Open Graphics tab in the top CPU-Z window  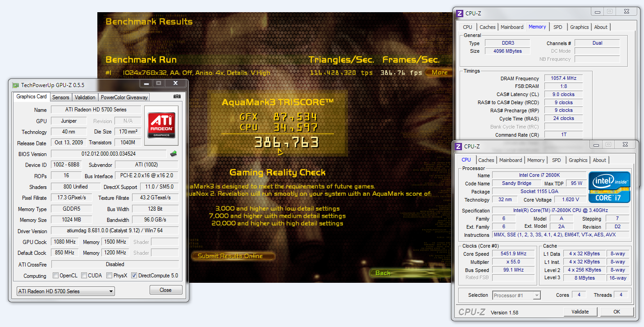pos(579,27)
